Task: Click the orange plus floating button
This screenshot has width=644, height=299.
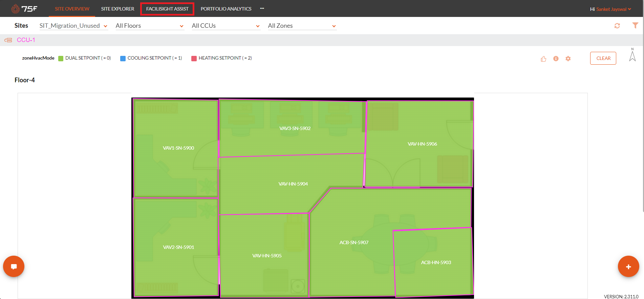Action: (628, 266)
